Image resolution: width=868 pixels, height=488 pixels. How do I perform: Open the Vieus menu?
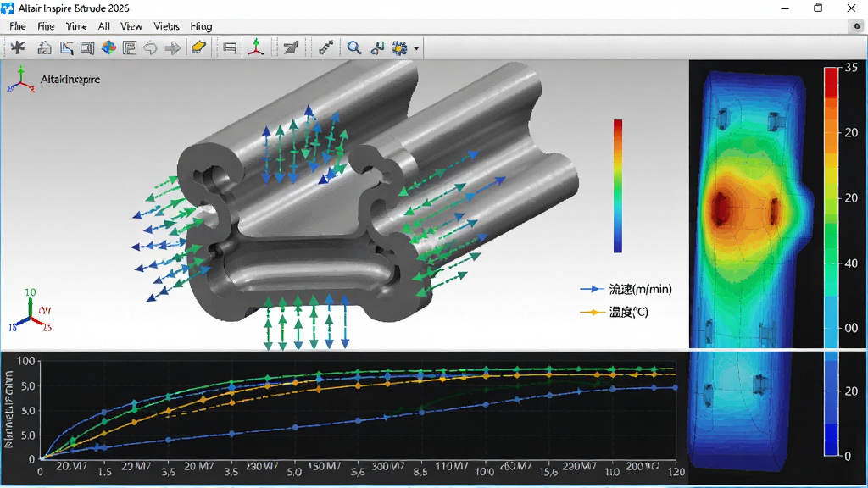tap(166, 26)
